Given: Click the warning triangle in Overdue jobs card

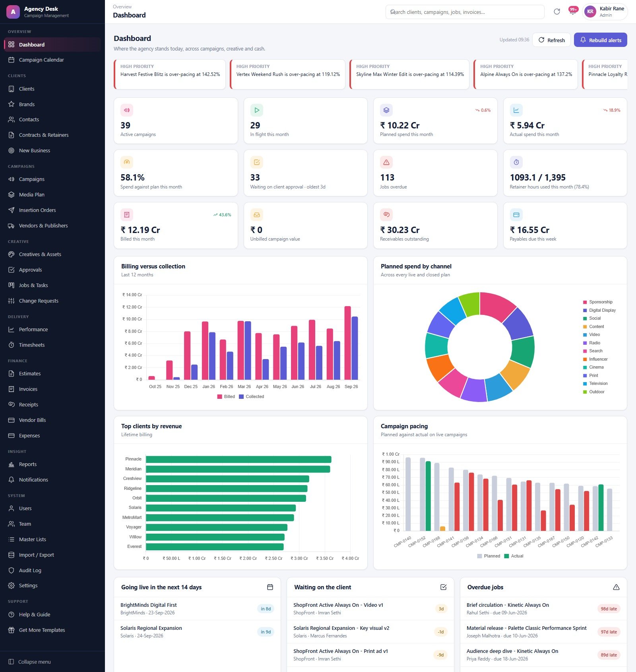Looking at the screenshot, I should [616, 587].
